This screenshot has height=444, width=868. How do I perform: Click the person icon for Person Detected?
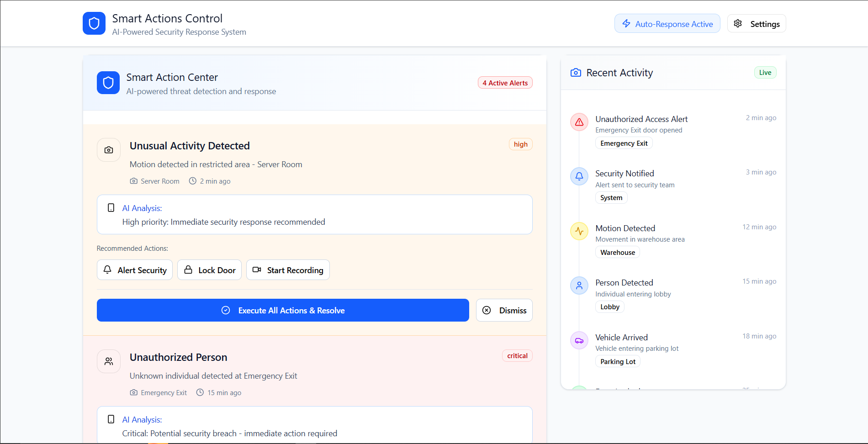(x=579, y=285)
